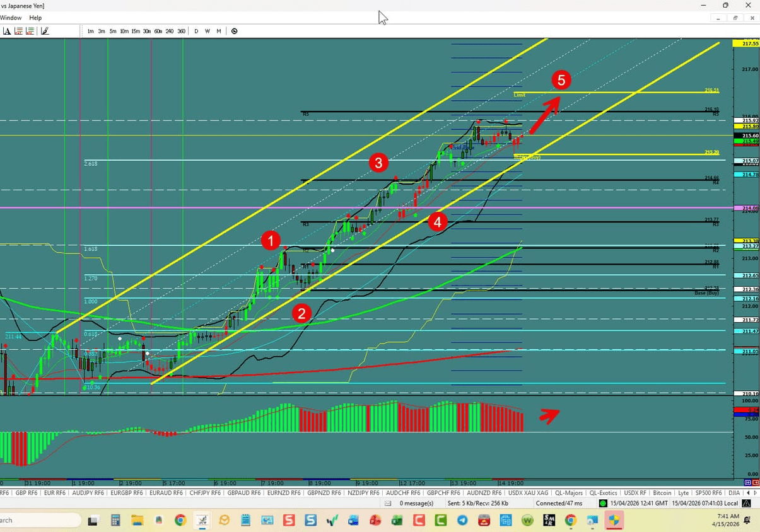Open the QL-Majors symbol tab
Screen dimensions: 760x532
pyautogui.click(x=568, y=492)
